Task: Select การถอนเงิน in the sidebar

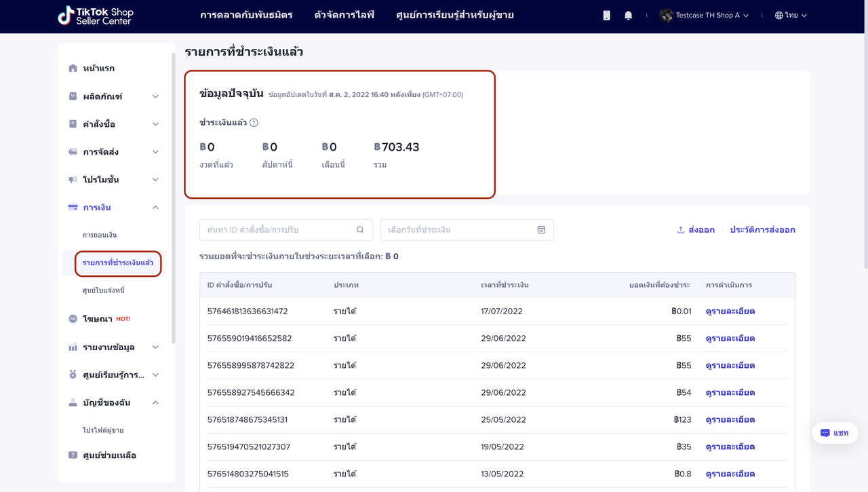Action: pos(100,235)
